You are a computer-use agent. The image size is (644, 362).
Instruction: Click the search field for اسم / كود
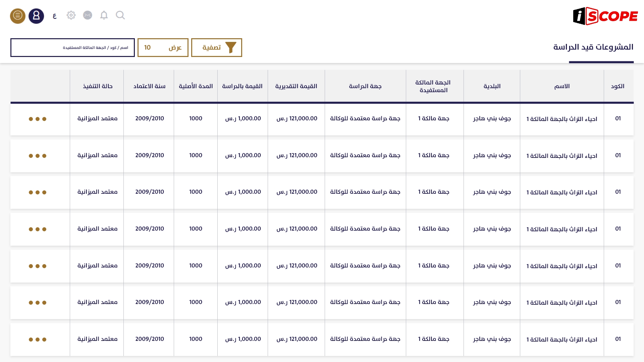click(72, 48)
